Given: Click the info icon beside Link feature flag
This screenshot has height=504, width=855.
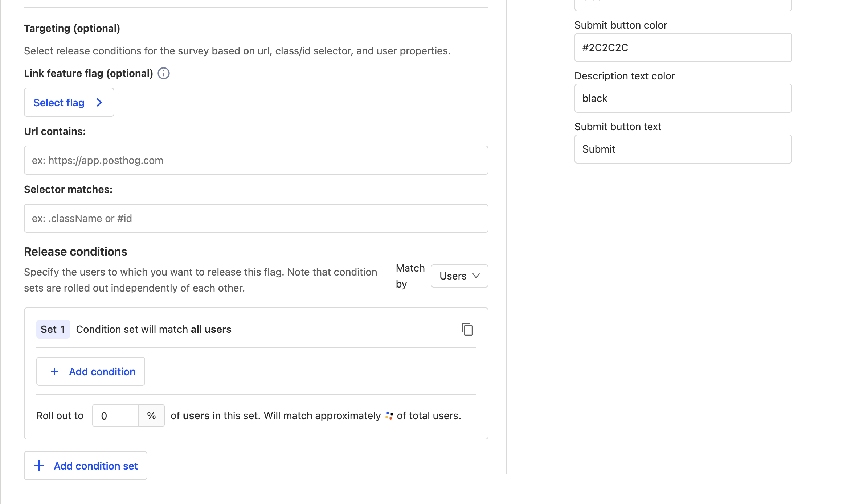Looking at the screenshot, I should pos(164,73).
